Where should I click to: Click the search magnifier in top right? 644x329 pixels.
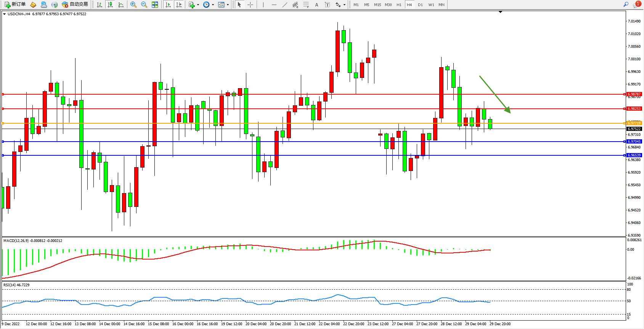pos(626,5)
